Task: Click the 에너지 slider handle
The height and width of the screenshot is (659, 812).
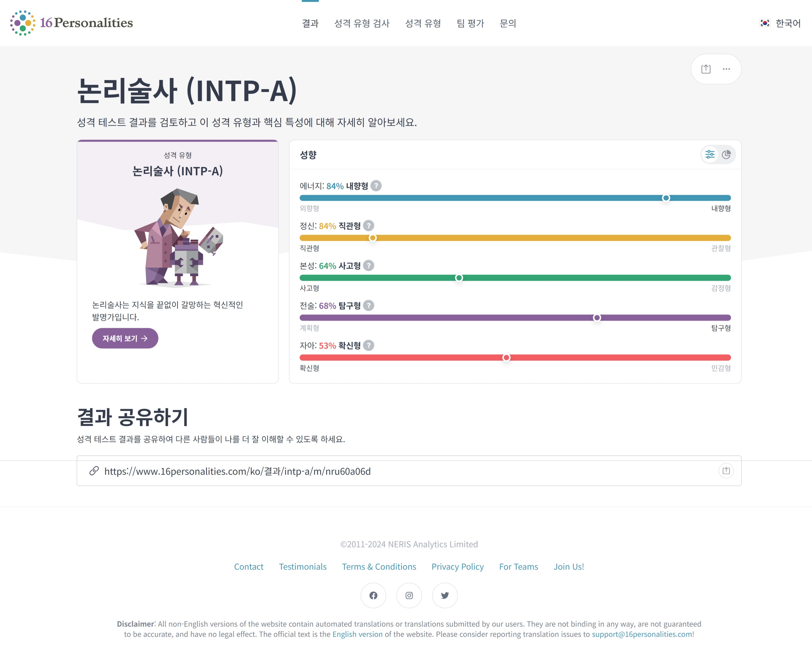Action: pyautogui.click(x=666, y=198)
